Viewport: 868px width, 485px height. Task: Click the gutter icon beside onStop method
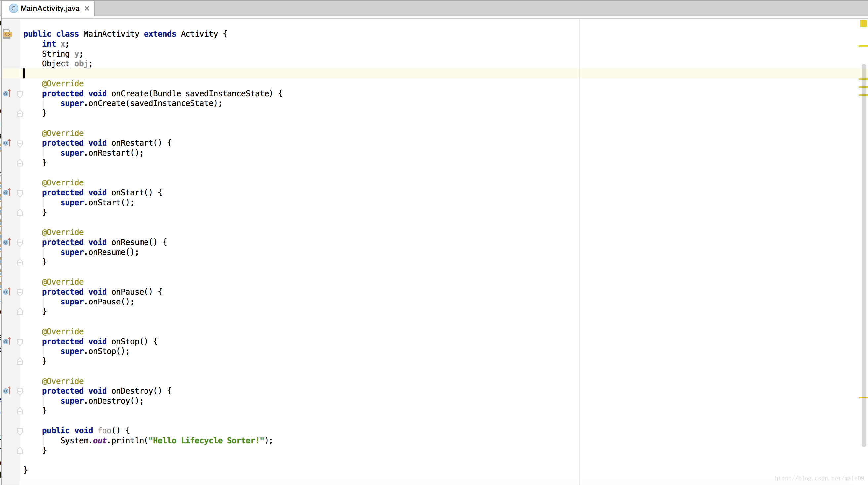click(7, 341)
